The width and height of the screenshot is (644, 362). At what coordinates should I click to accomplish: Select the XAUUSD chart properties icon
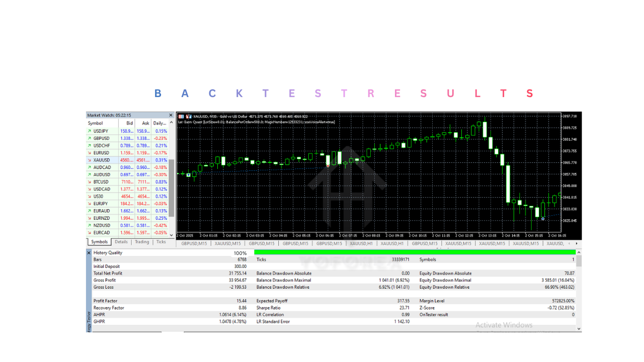coord(181,116)
